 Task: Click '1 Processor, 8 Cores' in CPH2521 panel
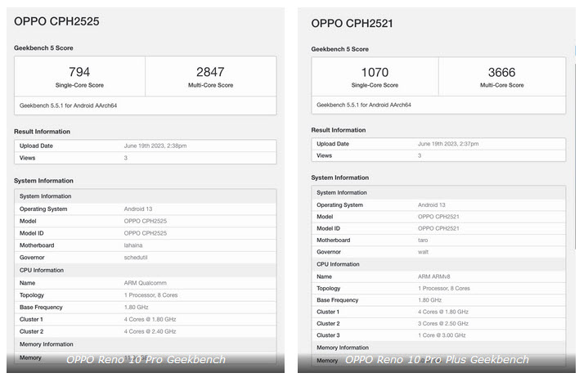[444, 289]
